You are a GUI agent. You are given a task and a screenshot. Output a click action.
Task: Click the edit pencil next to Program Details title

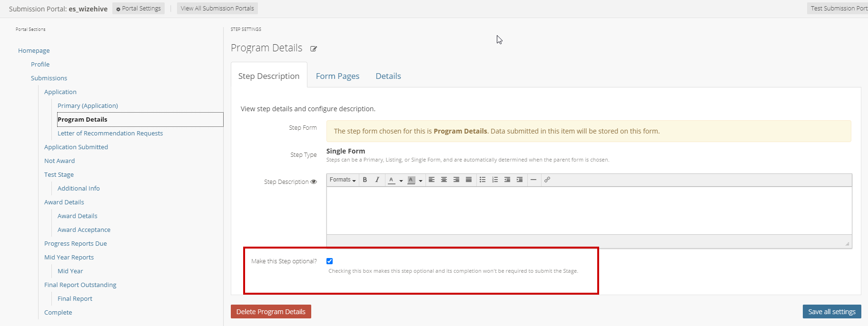(x=314, y=48)
